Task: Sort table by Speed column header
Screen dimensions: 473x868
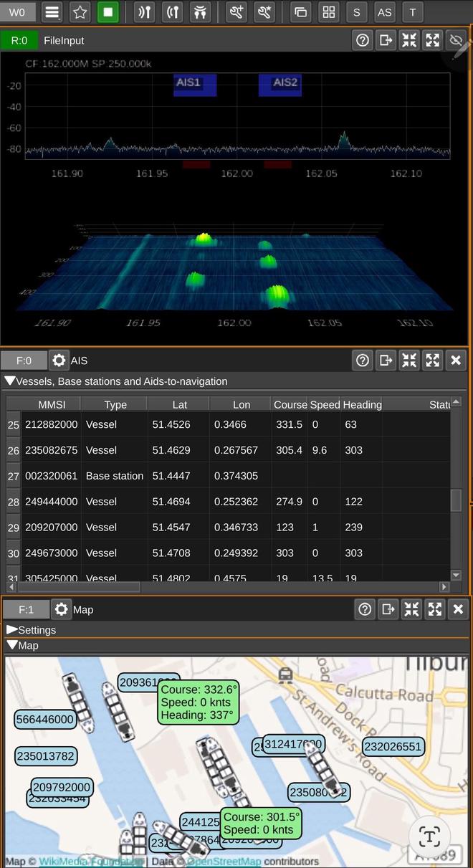Action: [325, 404]
